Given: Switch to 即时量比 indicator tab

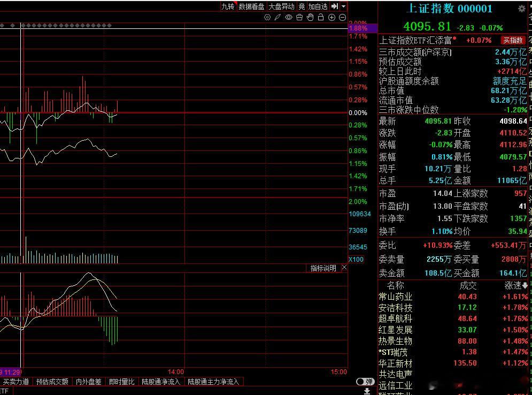Looking at the screenshot, I should 122,382.
